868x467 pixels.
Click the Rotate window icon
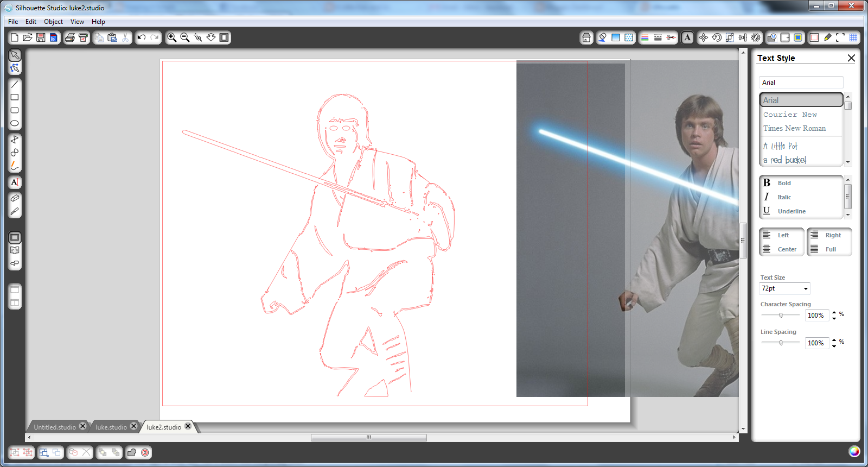pos(717,37)
